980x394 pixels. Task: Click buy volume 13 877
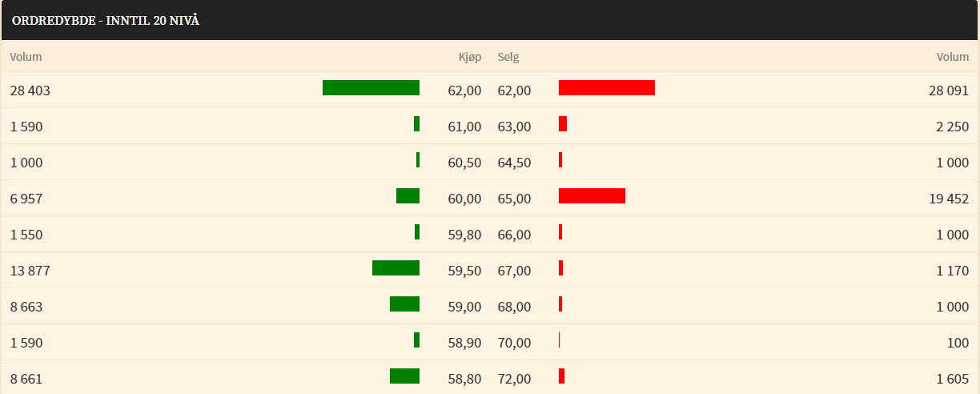coord(30,271)
